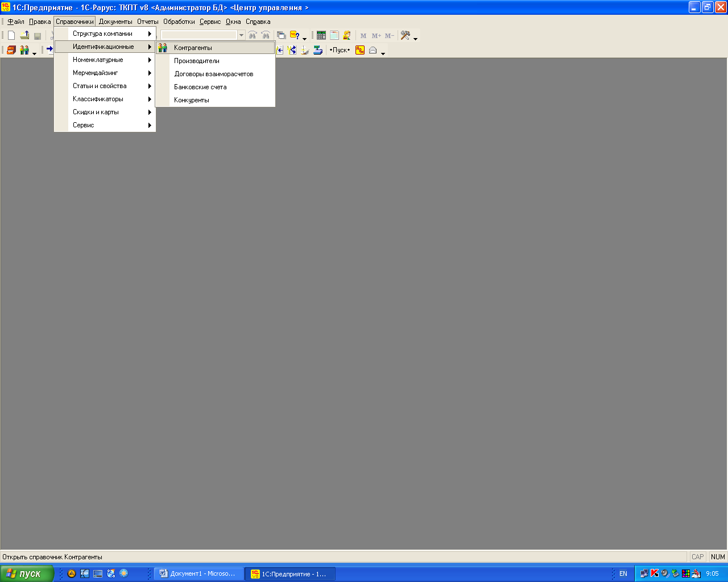Open the Конкуренты catalog
The height and width of the screenshot is (582, 728).
pyautogui.click(x=215, y=100)
